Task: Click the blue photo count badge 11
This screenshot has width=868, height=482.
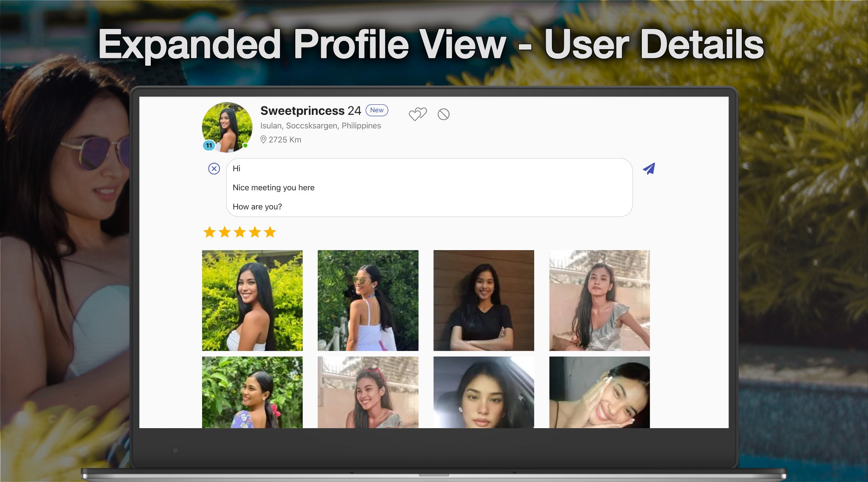Action: point(209,145)
